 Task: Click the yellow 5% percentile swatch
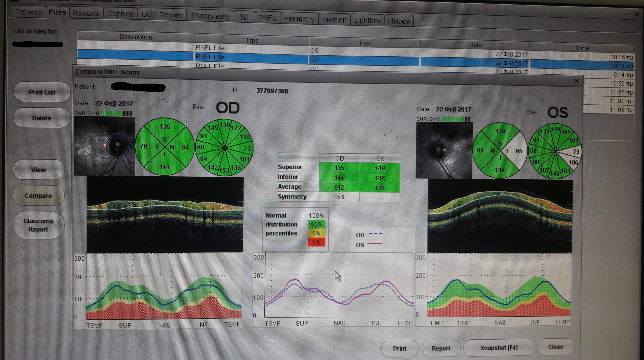pyautogui.click(x=316, y=233)
